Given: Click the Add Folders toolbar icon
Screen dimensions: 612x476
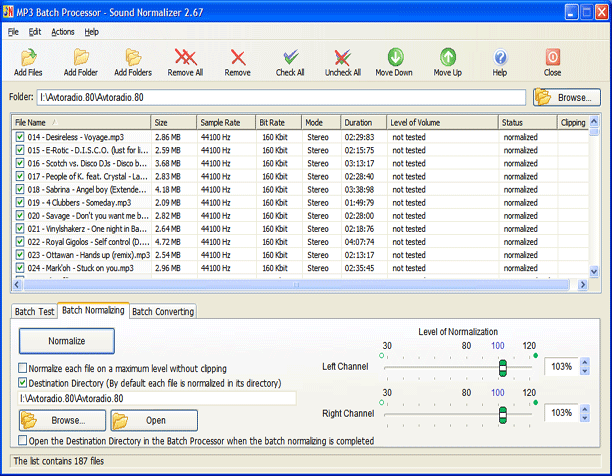Looking at the screenshot, I should click(133, 62).
